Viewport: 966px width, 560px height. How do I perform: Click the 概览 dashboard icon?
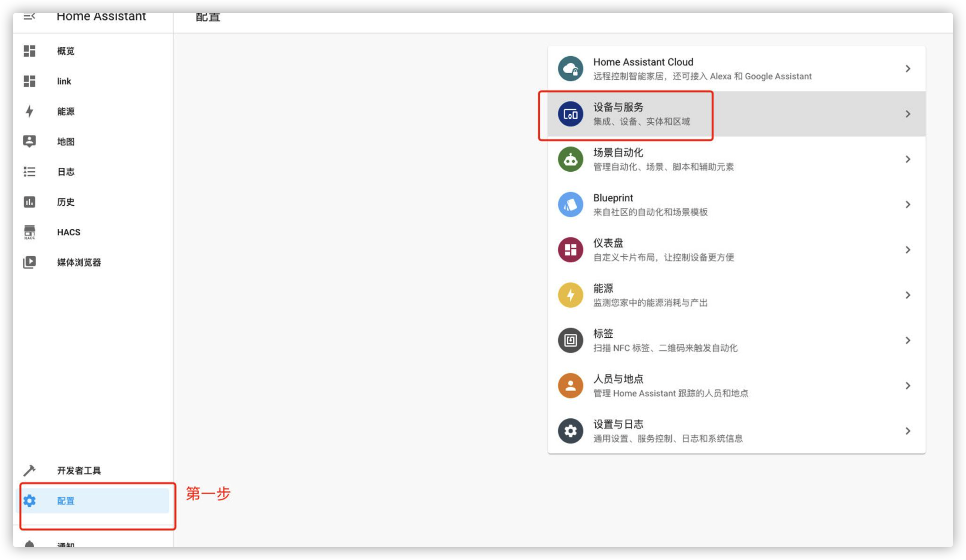click(x=29, y=51)
